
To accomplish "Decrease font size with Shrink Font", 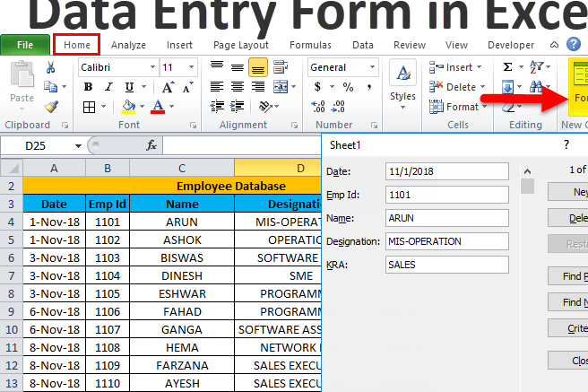I will pyautogui.click(x=188, y=87).
